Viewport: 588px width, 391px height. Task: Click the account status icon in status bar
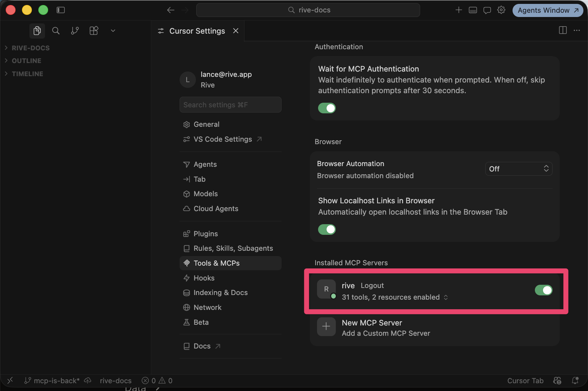[557, 381]
